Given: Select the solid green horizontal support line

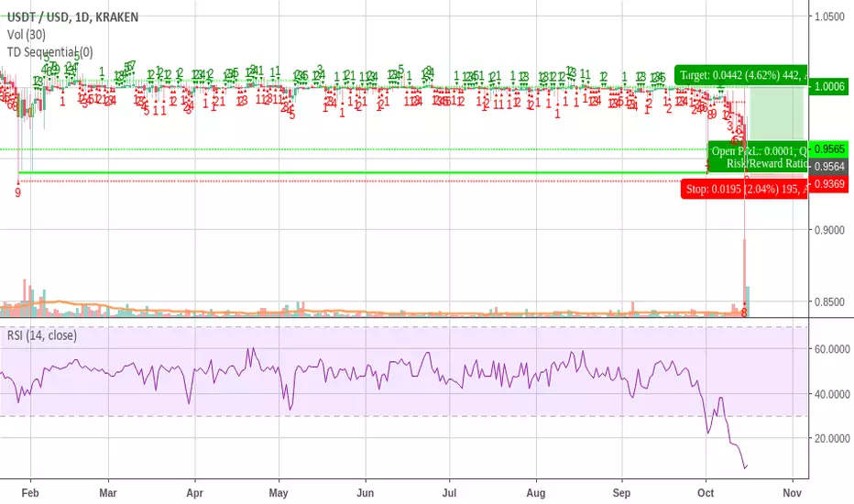Looking at the screenshot, I should point(362,172).
